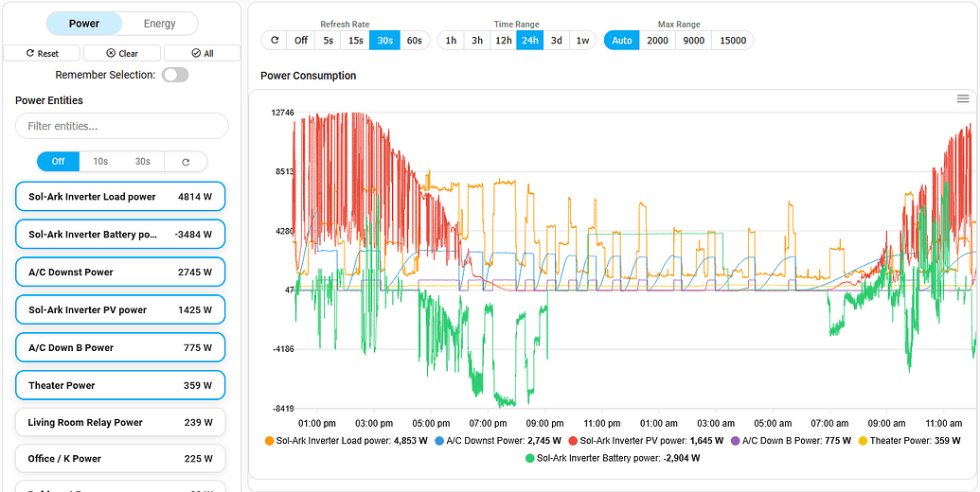Image resolution: width=980 pixels, height=492 pixels.
Task: Click the -8419 y-axis label
Action: click(x=282, y=409)
